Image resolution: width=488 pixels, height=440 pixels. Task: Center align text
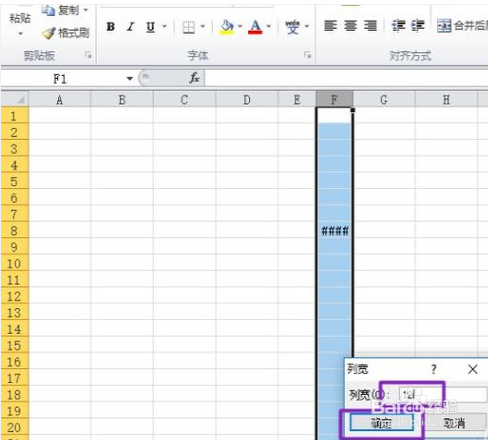(x=350, y=26)
